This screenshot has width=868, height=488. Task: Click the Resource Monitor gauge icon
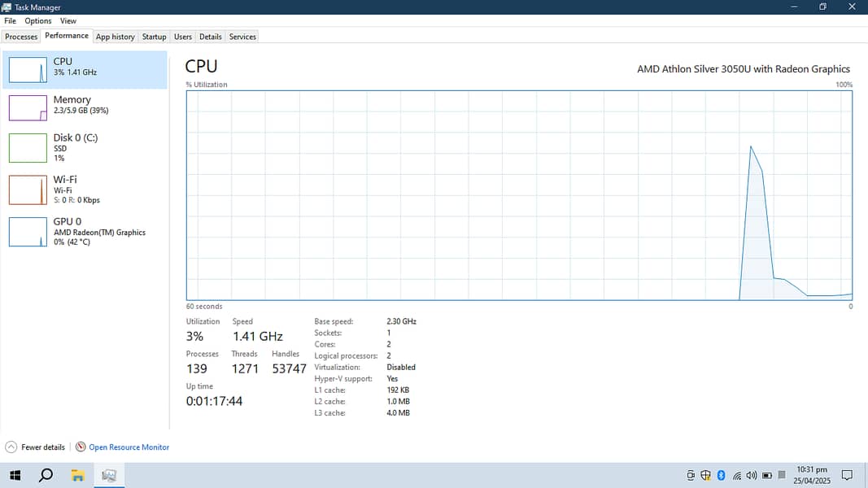click(81, 447)
